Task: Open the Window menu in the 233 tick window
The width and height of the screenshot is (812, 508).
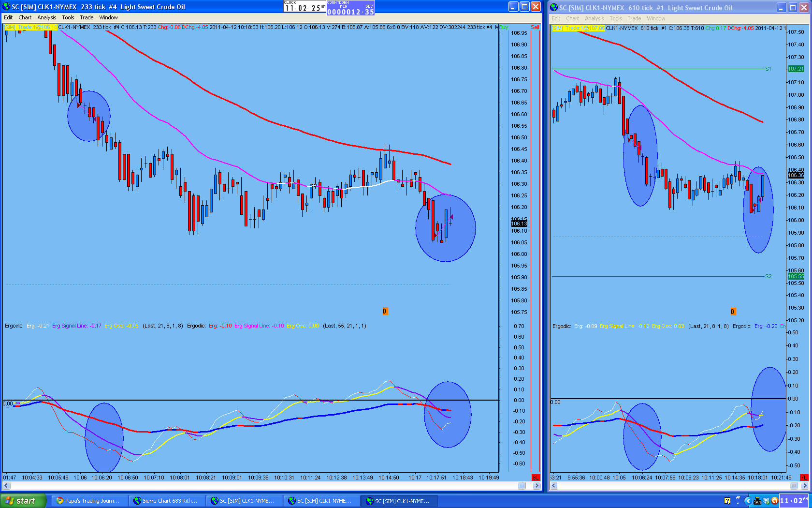Action: click(109, 17)
